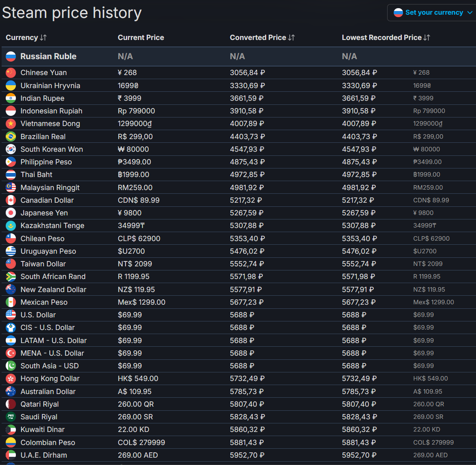Click the Thai Baht currency name
476x465 pixels.
pyautogui.click(x=36, y=175)
